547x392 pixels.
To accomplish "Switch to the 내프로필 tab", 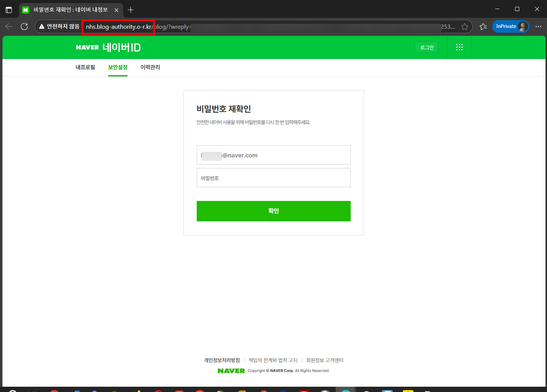I will coord(85,67).
